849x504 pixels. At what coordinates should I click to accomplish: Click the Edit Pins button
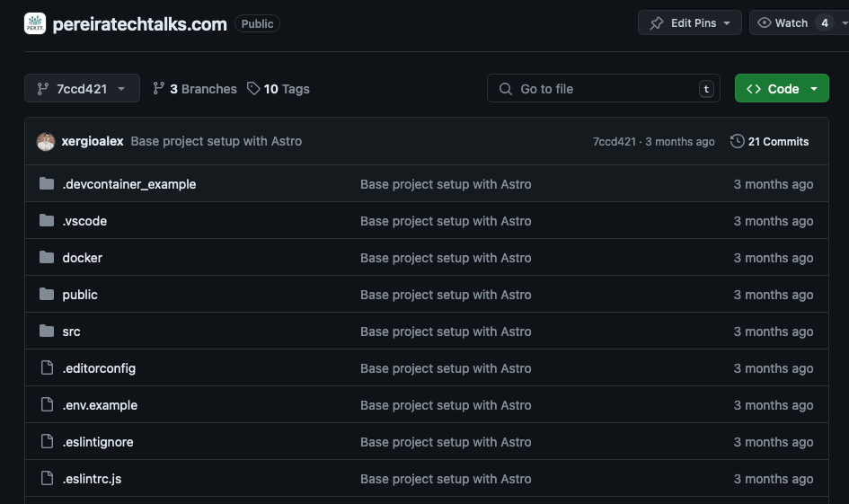689,22
